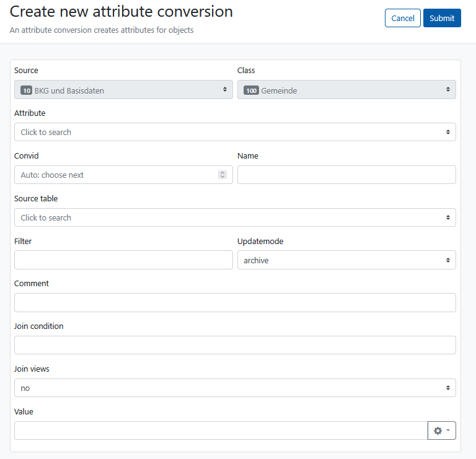Click the Convid number stepper arrows

223,175
